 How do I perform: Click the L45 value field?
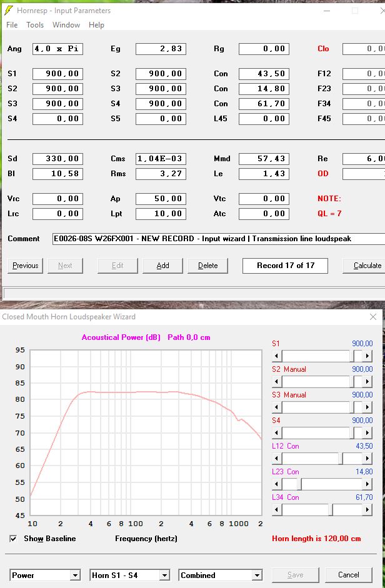[x=264, y=119]
